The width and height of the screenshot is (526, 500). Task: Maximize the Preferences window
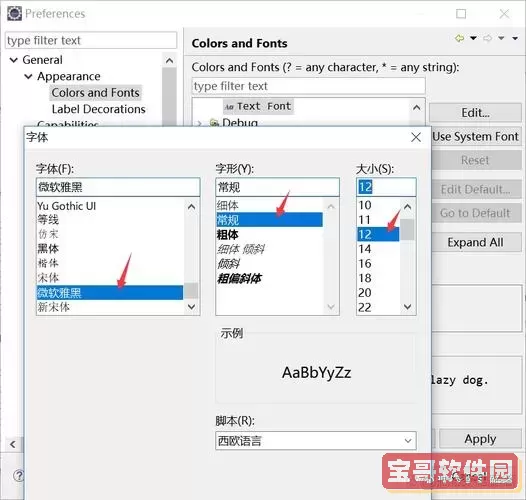(461, 14)
